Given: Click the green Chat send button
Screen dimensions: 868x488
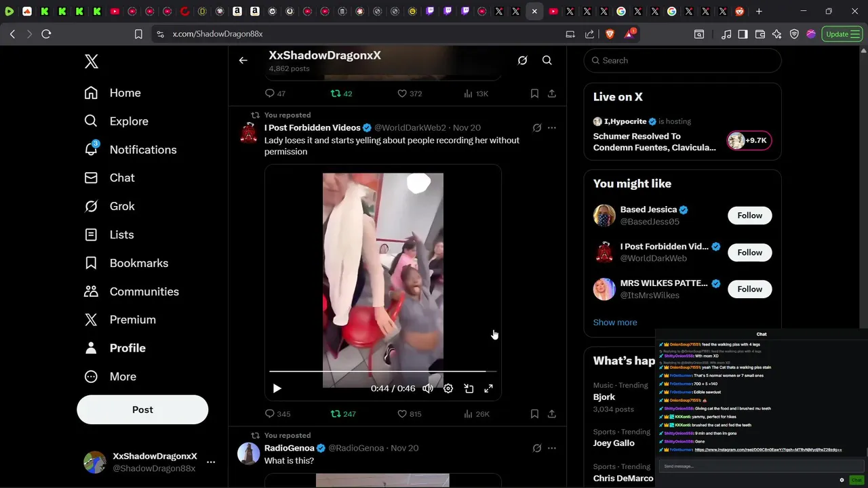Looking at the screenshot, I should pos(856,480).
